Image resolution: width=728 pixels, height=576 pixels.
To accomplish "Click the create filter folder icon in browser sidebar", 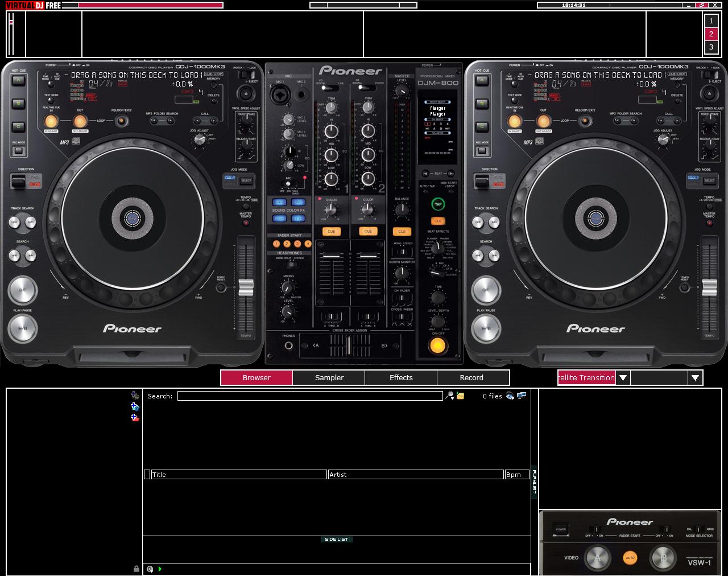I will pyautogui.click(x=134, y=405).
